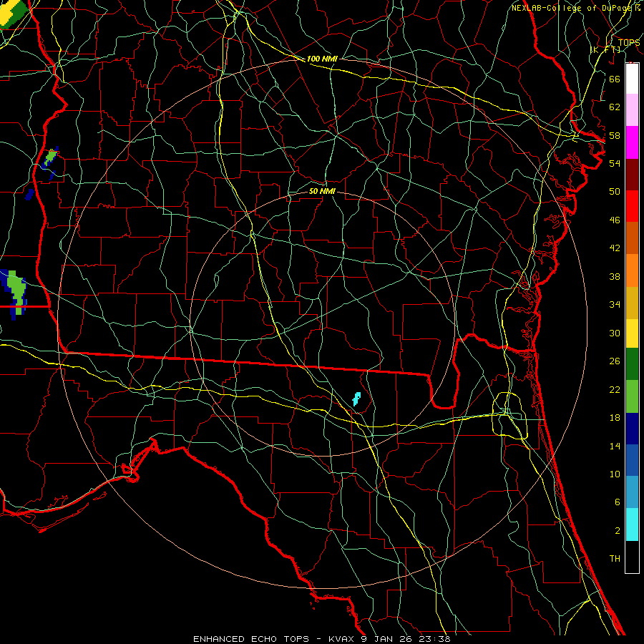644x644 pixels.
Task: Click the 22 legend value
Action: pos(615,389)
